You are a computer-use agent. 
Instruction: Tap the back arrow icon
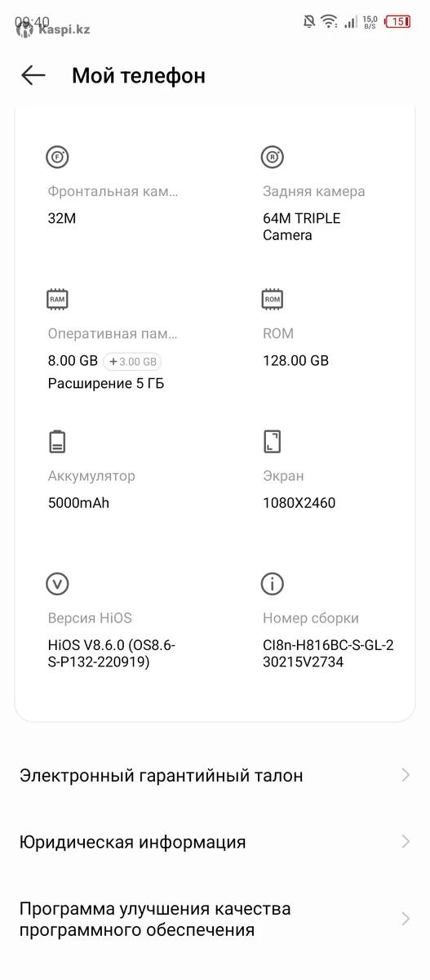(33, 76)
